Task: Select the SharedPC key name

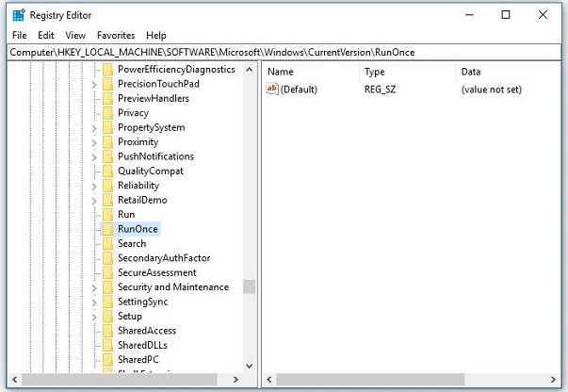Action: [x=138, y=359]
